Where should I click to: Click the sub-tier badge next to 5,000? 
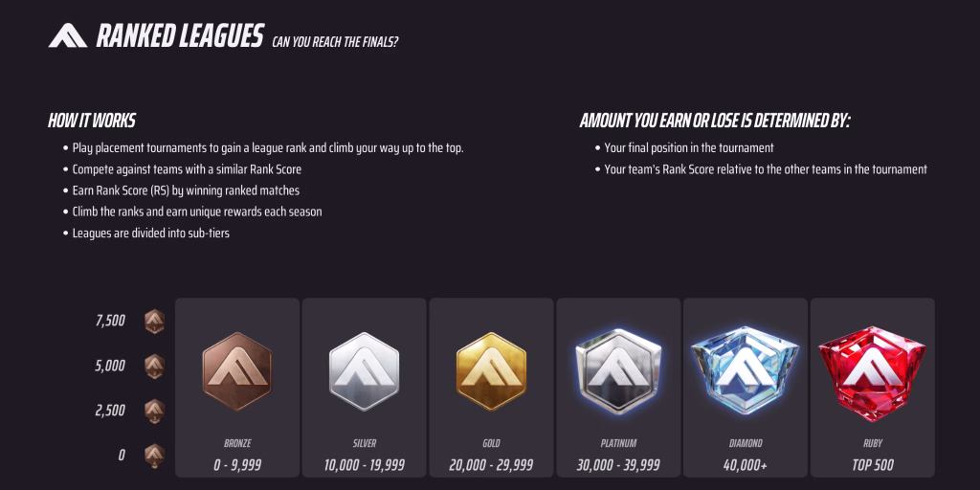coord(154,366)
